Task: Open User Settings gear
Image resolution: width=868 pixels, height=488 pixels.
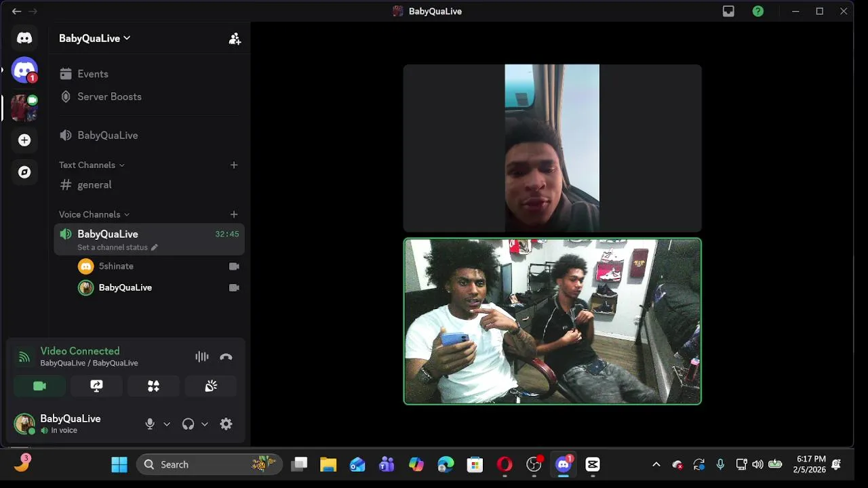Action: pos(226,424)
